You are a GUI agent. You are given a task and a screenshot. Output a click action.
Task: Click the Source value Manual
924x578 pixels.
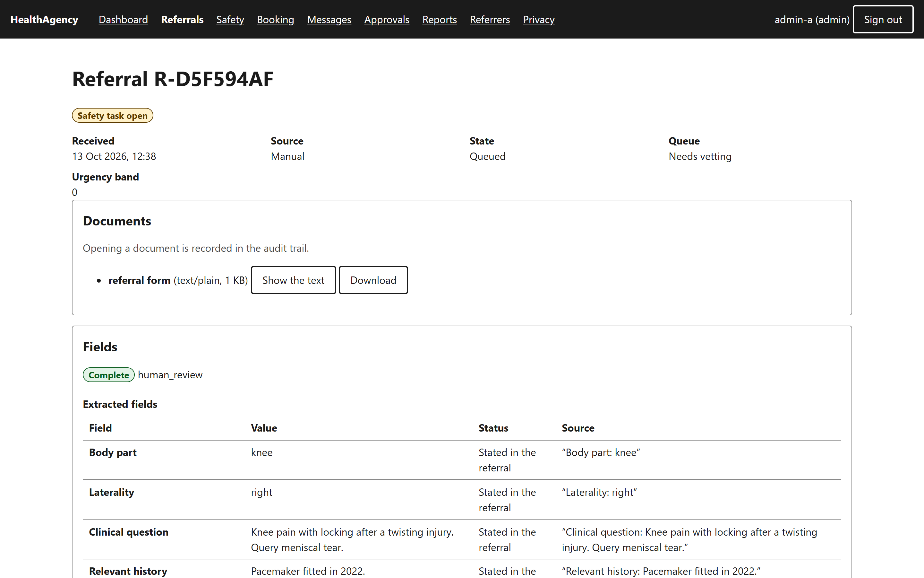click(x=287, y=156)
